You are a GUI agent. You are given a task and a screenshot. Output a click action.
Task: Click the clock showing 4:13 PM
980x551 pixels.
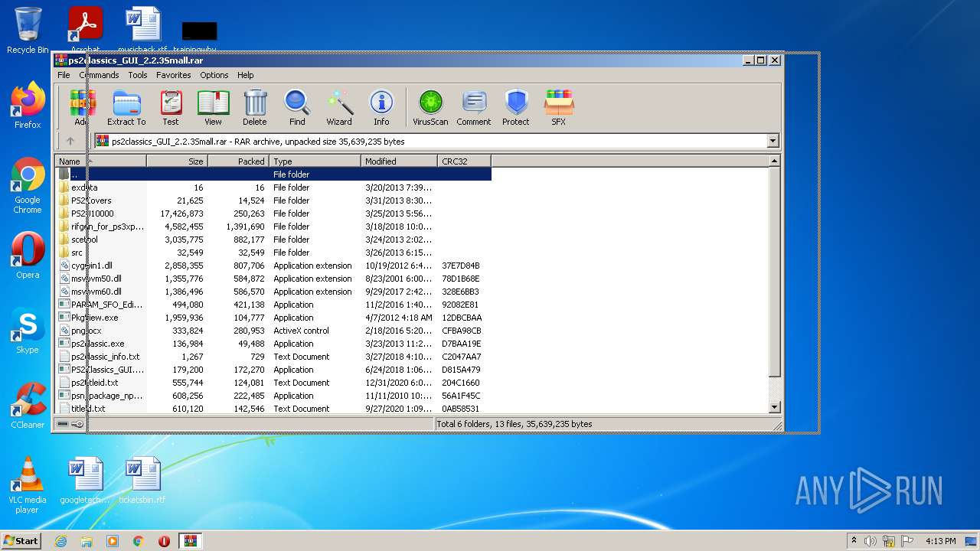pos(941,541)
